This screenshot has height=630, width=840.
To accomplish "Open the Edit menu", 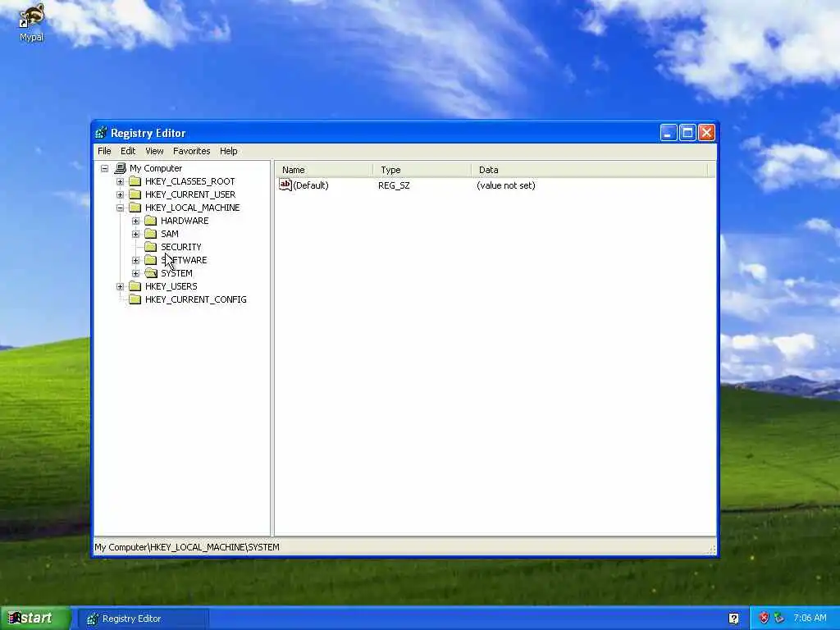I will [127, 151].
